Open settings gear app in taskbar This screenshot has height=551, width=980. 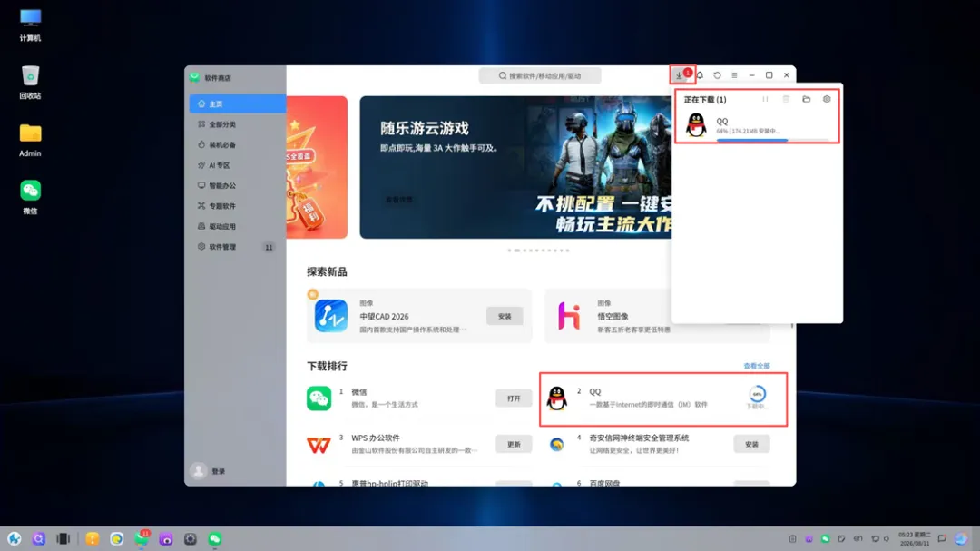pos(191,538)
